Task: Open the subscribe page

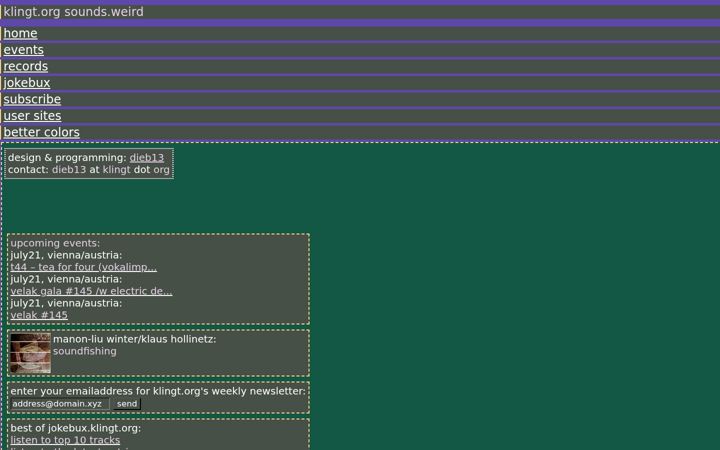Action: coord(32,100)
